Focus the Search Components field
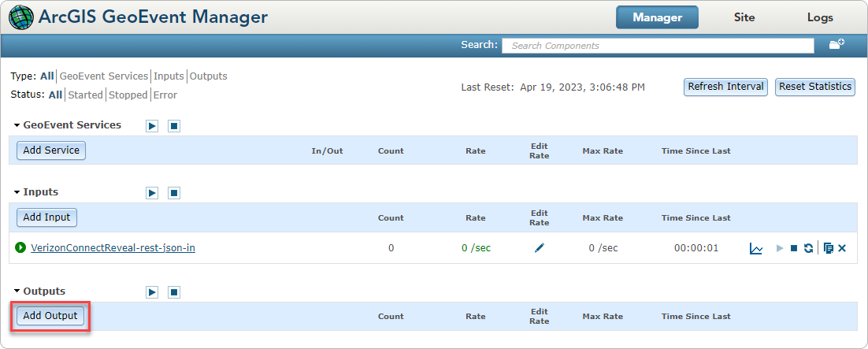The image size is (868, 349). (x=658, y=46)
